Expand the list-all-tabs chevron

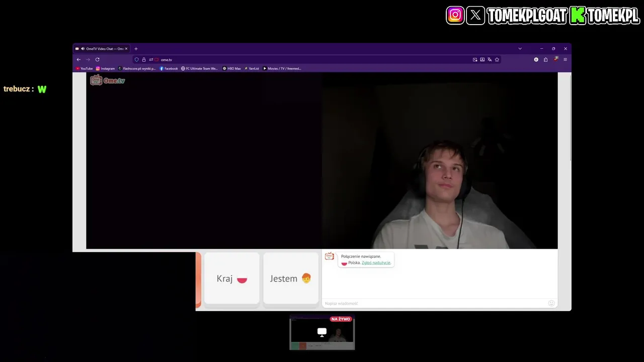[520, 49]
